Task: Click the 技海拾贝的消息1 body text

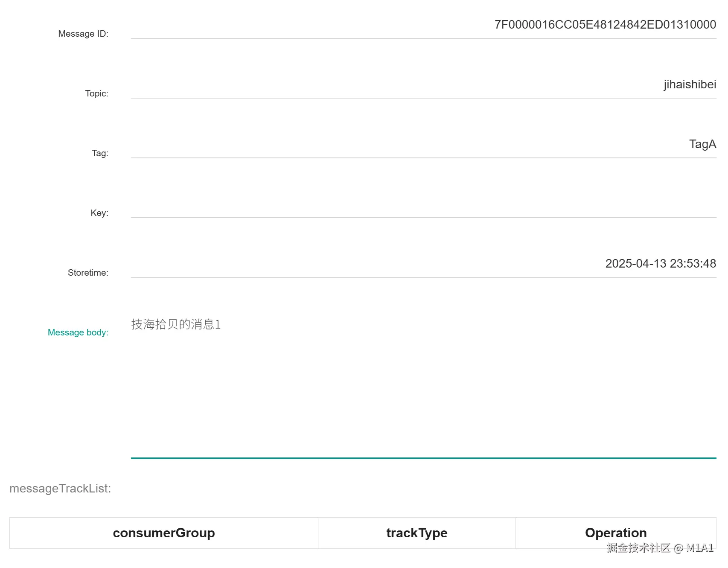Action: [x=176, y=324]
